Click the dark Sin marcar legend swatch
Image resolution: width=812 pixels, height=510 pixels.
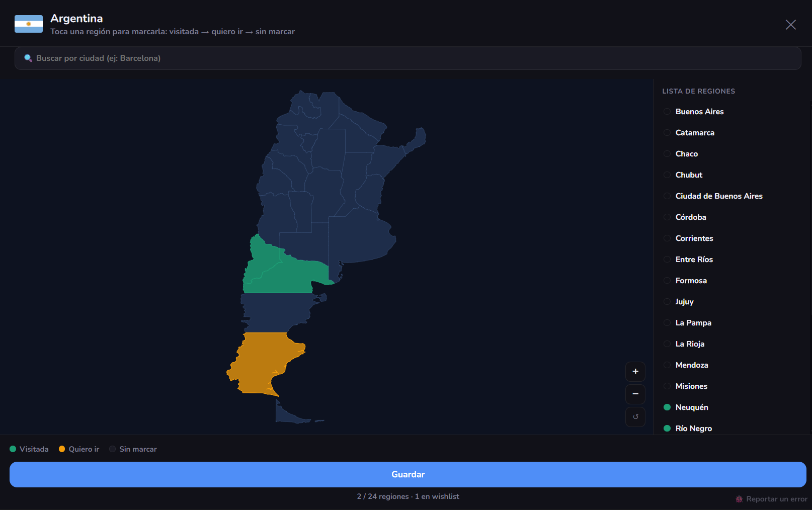point(113,449)
